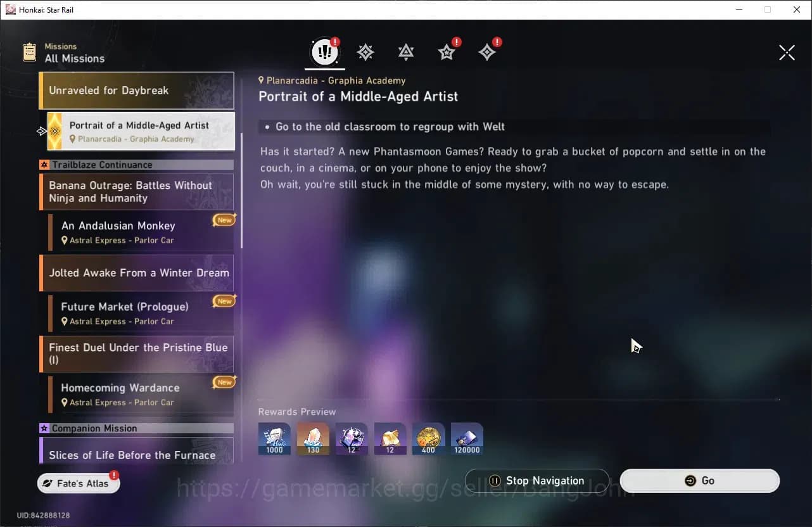Click the Honkai: Star Rail title bar icon
Screen dimensions: 812x527
pyautogui.click(x=11, y=10)
